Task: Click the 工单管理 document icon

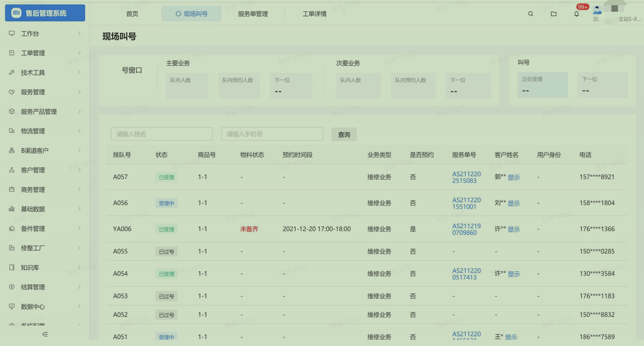Action: coord(12,53)
